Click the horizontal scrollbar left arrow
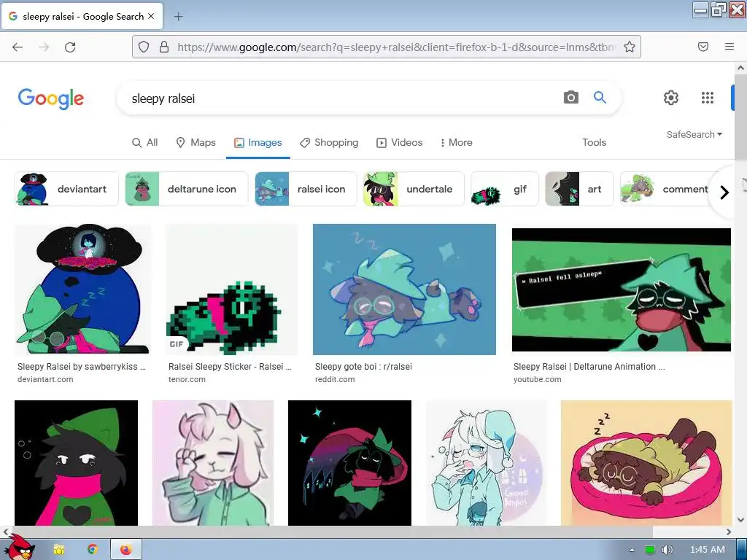Screen dimensions: 747x560 (6, 532)
